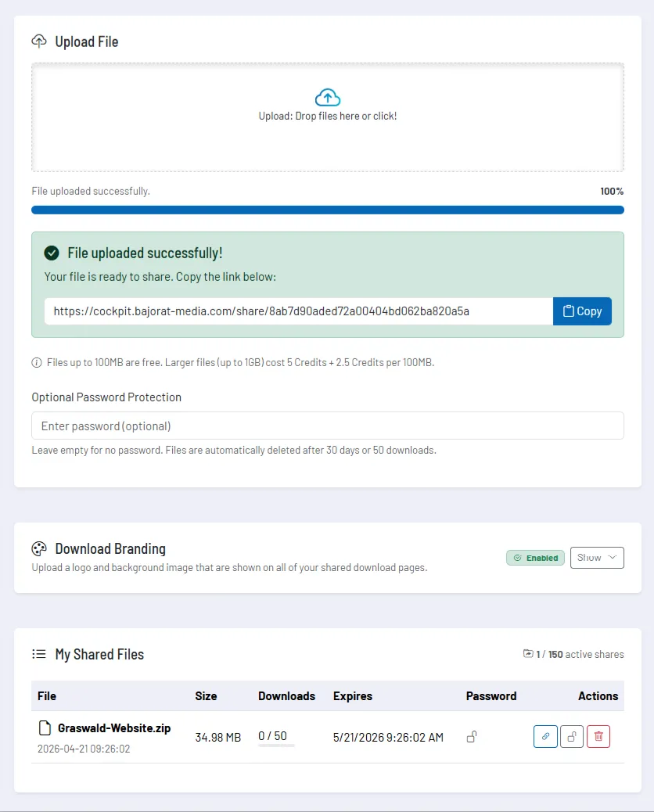654x812 pixels.
Task: Select the generated share URL field
Action: (299, 311)
